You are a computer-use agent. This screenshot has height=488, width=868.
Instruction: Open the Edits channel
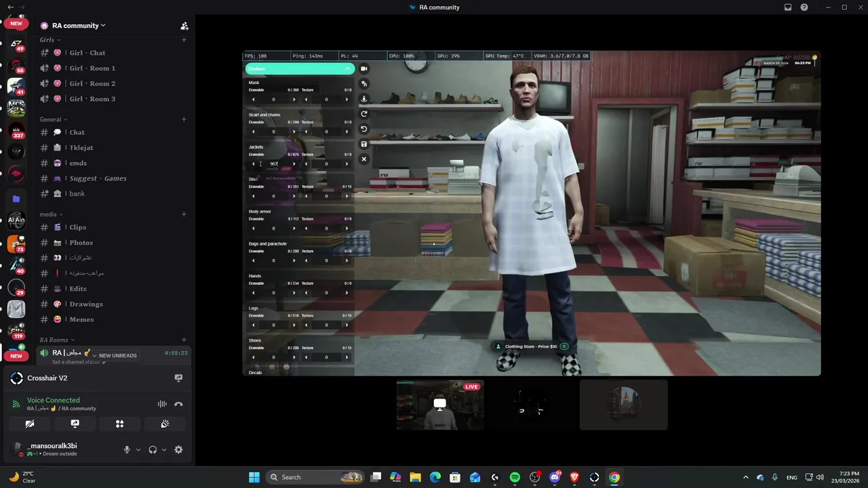[113, 289]
